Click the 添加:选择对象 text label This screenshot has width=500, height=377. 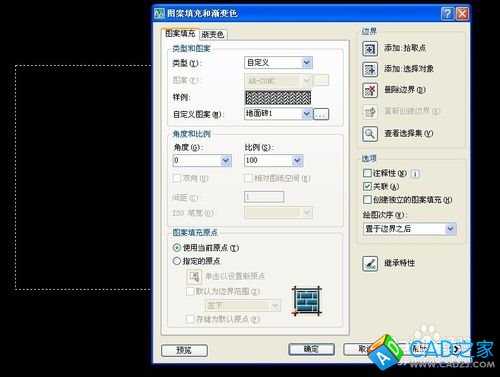pyautogui.click(x=409, y=69)
